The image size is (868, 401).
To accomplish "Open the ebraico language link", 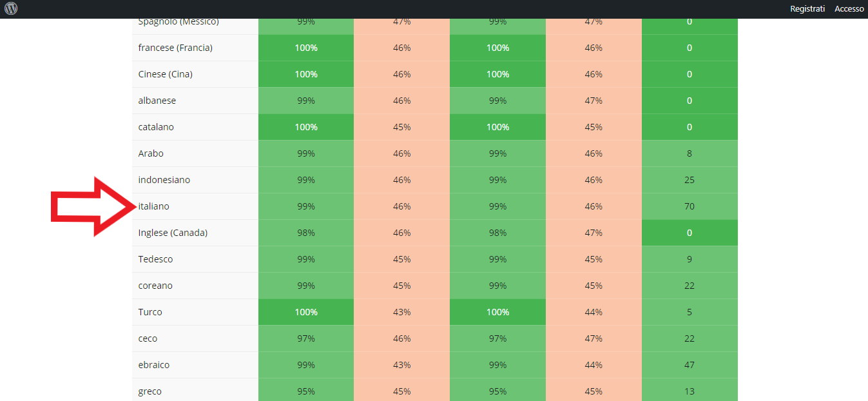I will 153,365.
